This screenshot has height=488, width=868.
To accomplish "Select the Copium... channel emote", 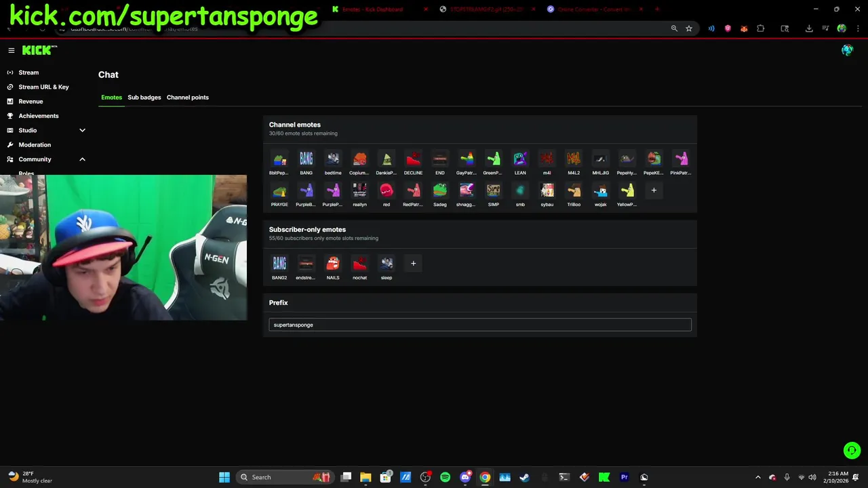I will click(x=359, y=159).
